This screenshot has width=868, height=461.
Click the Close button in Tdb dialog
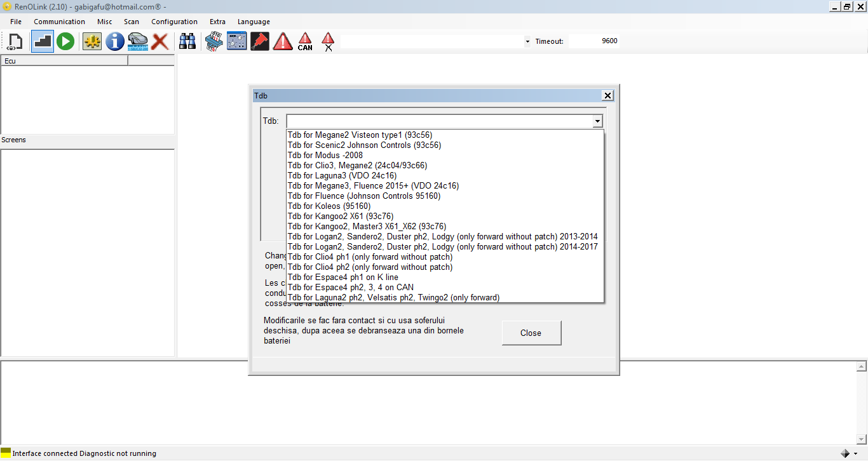[531, 333]
